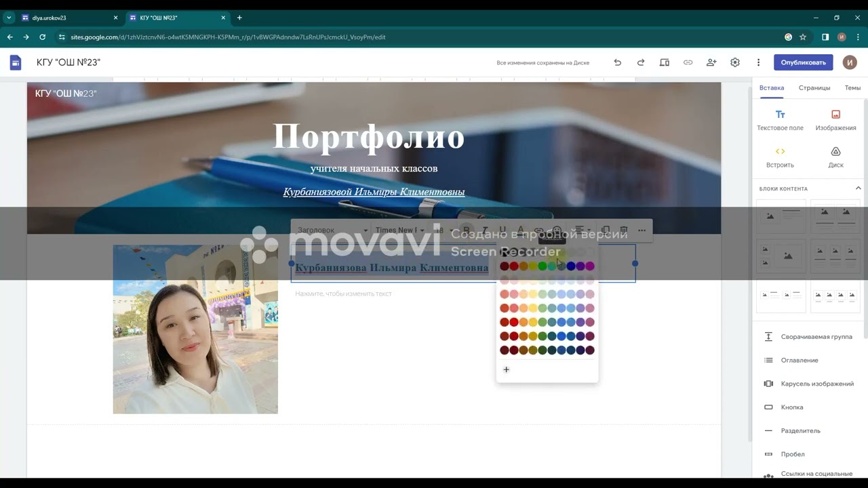The image size is (868, 488).
Task: Reload the browser page
Action: [43, 37]
